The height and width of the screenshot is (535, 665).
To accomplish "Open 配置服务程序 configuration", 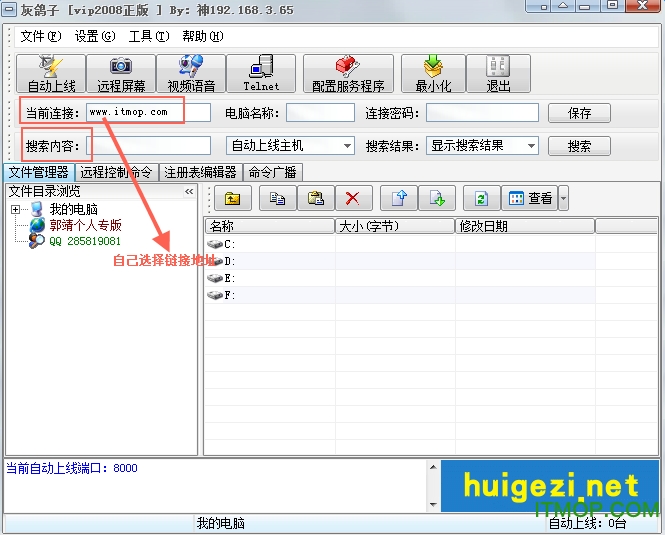I will click(348, 73).
